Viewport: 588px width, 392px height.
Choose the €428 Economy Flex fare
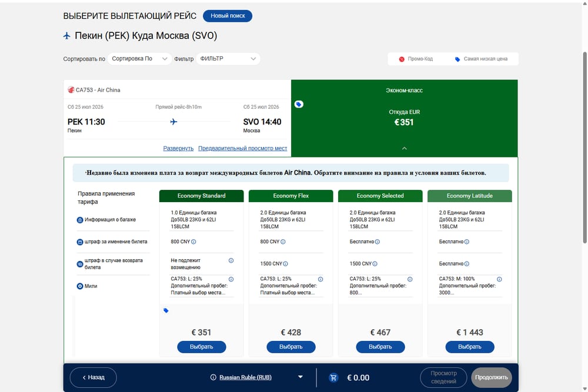[291, 347]
